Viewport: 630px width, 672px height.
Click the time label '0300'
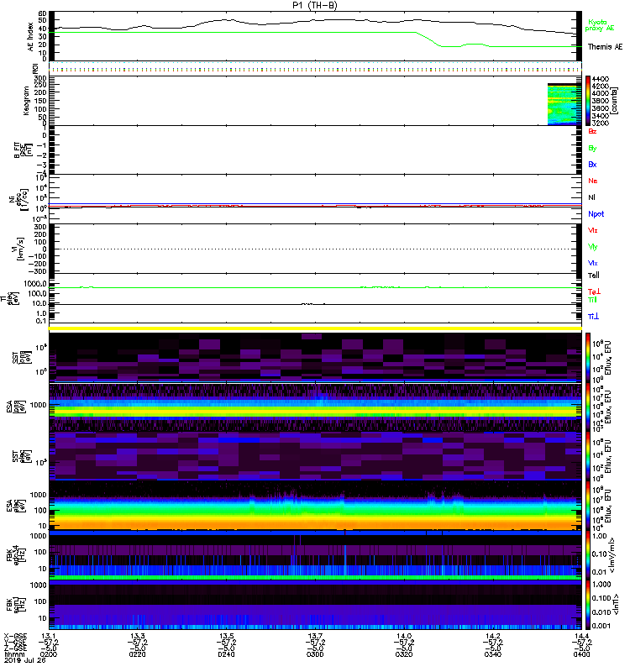(315, 654)
